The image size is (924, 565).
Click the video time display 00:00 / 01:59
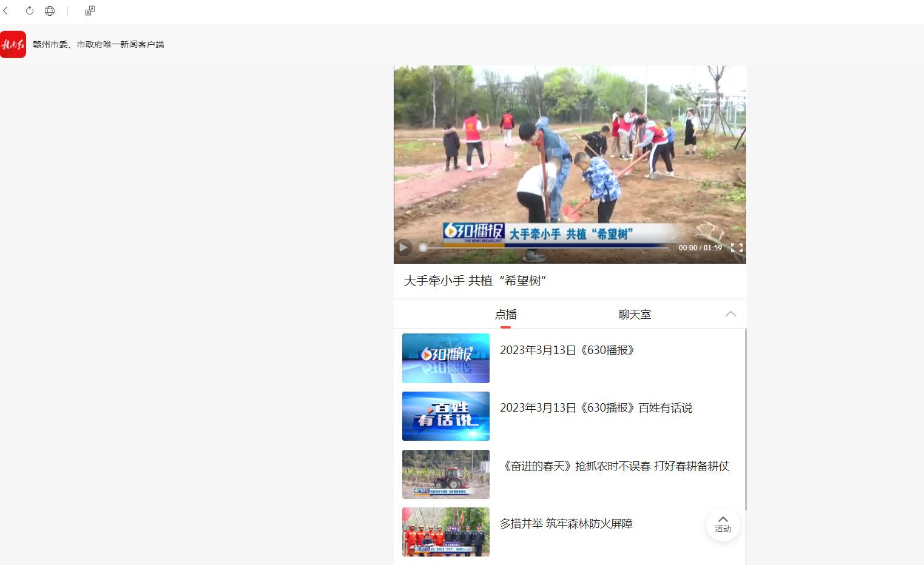[700, 247]
